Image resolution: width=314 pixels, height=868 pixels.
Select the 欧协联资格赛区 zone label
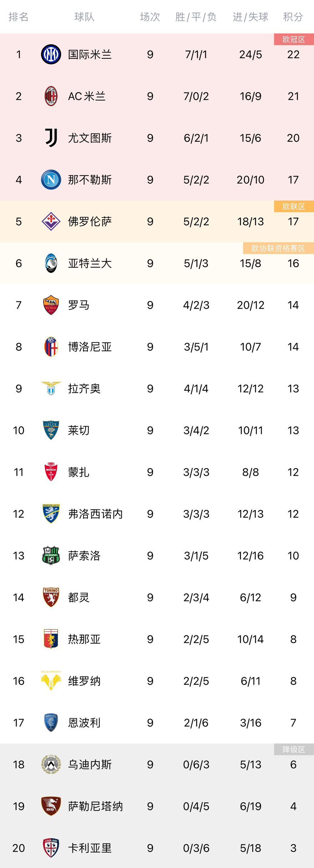tap(278, 248)
